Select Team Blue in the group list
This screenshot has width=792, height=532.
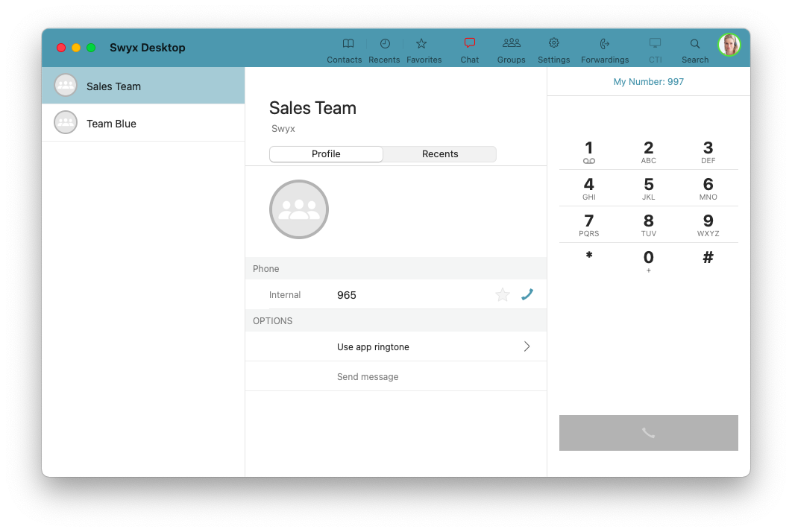pos(111,124)
